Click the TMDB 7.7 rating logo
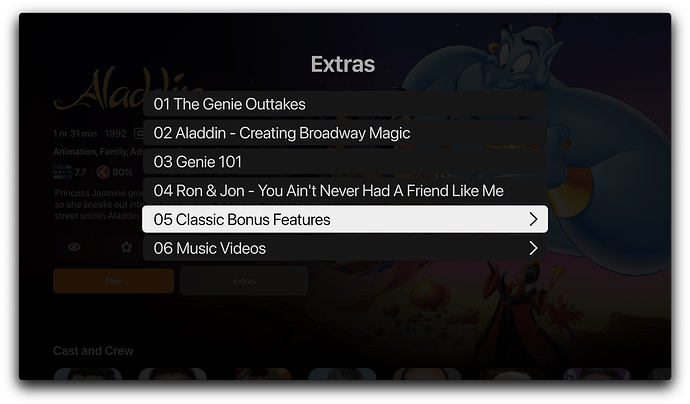 point(62,172)
